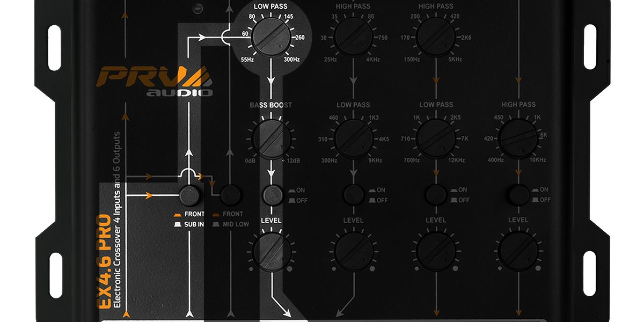Image resolution: width=644 pixels, height=322 pixels.
Task: Click the Low Pass 300Hz–9KHz knob
Action: (353, 138)
